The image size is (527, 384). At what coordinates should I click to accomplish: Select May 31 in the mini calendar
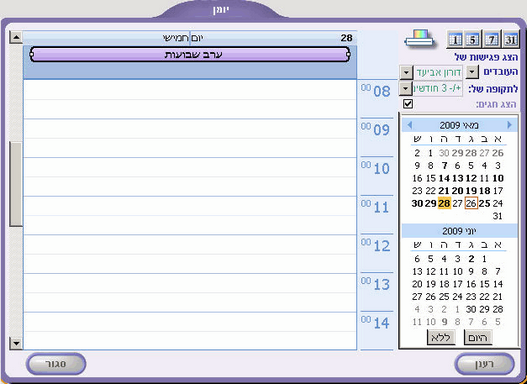(498, 216)
